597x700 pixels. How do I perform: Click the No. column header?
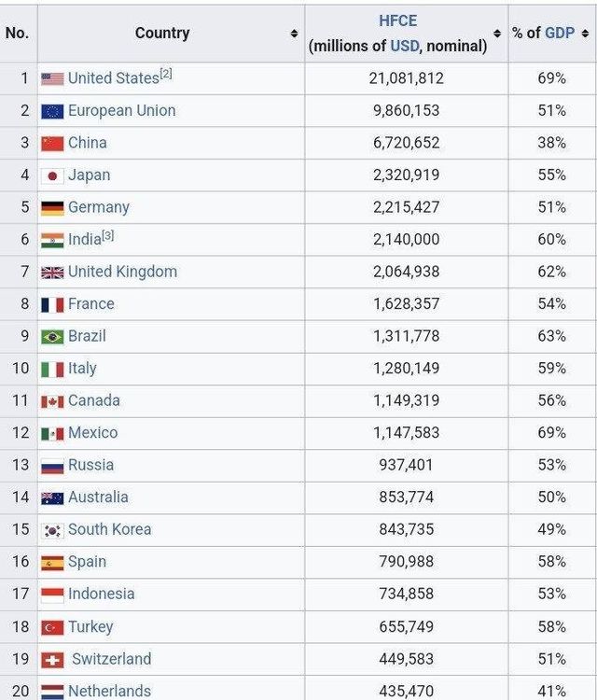coord(17,34)
